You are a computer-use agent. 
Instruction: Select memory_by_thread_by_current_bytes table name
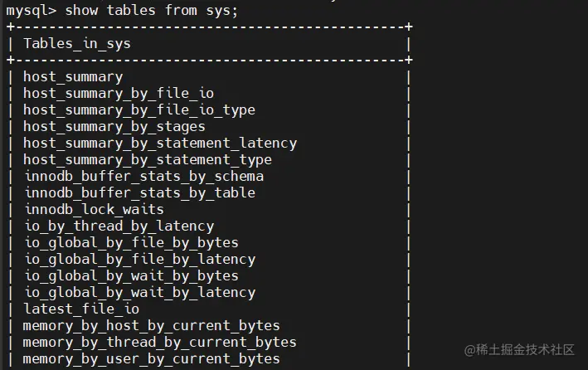click(x=159, y=342)
